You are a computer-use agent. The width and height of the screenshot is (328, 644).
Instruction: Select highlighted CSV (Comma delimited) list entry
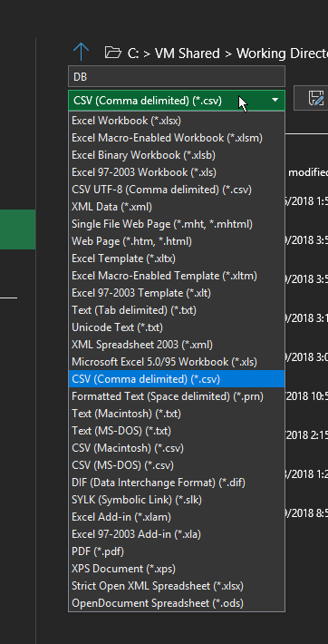click(177, 378)
